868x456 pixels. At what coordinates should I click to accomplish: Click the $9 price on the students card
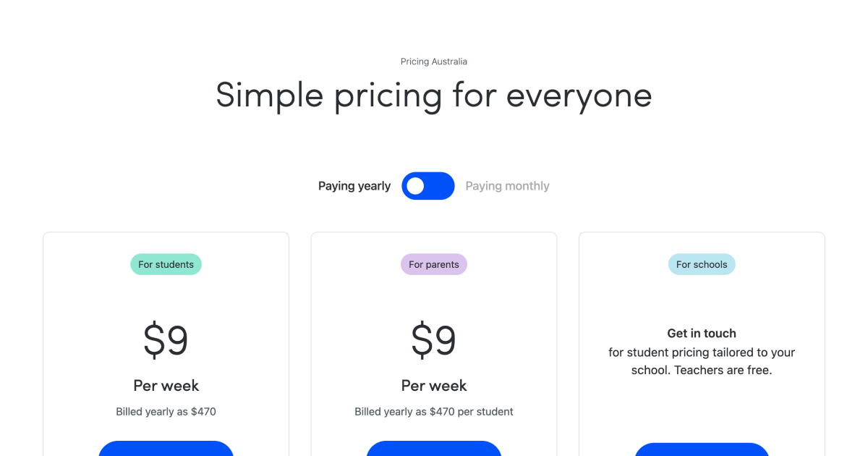(166, 338)
